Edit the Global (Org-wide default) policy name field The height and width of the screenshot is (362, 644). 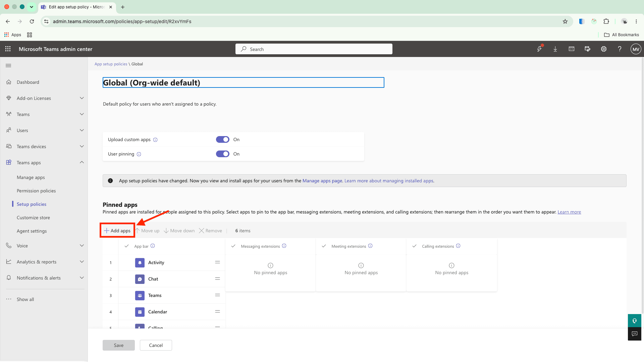point(243,82)
